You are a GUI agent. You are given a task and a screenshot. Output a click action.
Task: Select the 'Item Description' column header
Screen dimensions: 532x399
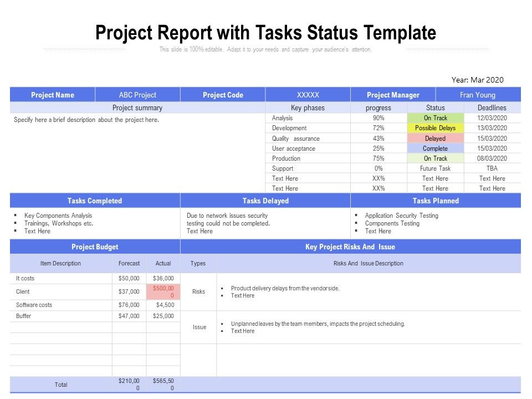pyautogui.click(x=60, y=263)
